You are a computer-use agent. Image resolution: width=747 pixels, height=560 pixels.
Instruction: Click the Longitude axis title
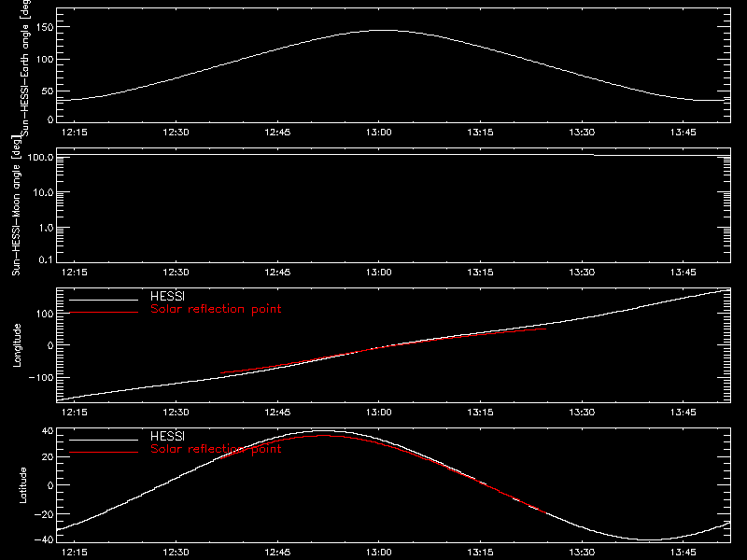17,345
